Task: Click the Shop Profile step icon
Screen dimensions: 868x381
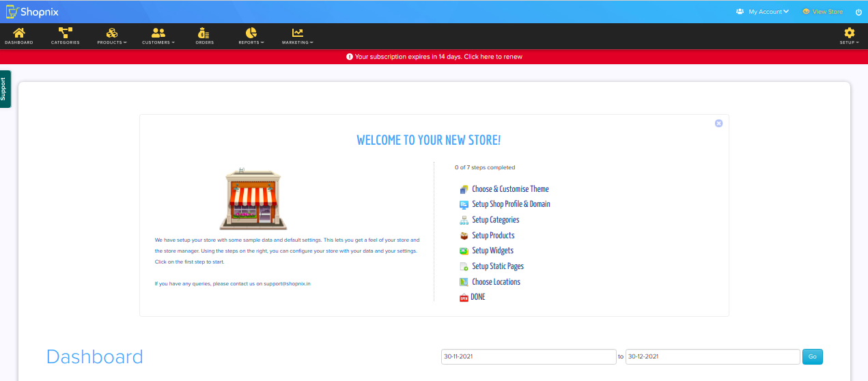Action: click(x=464, y=204)
